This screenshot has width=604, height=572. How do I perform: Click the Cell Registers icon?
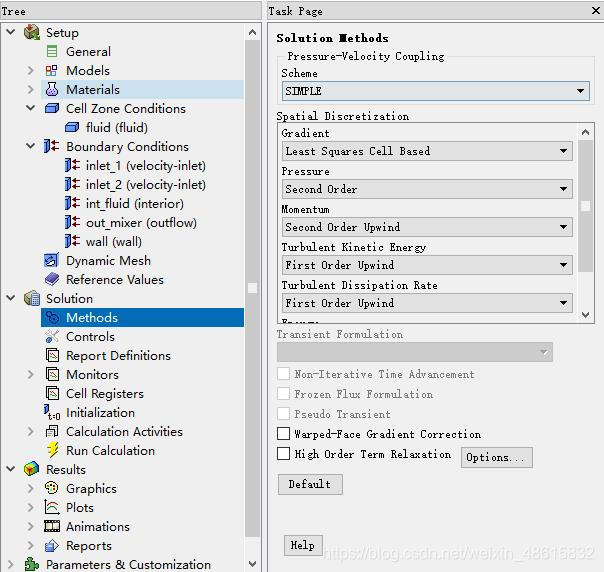point(52,394)
